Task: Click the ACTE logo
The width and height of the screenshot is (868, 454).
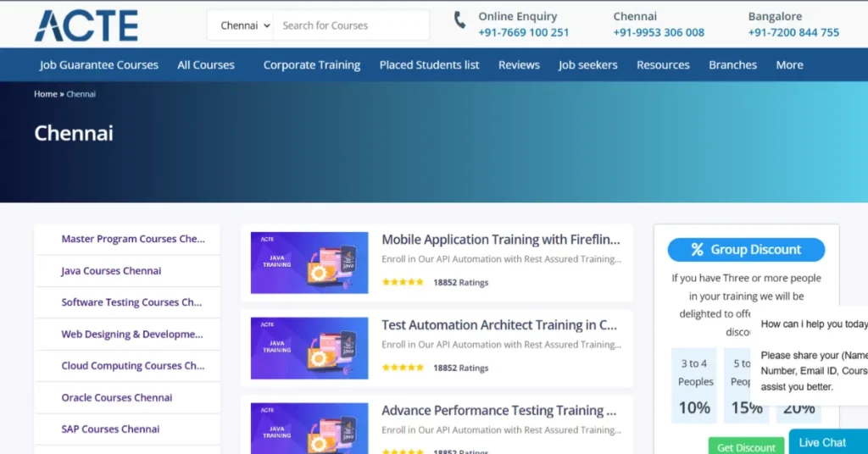Action: click(86, 25)
